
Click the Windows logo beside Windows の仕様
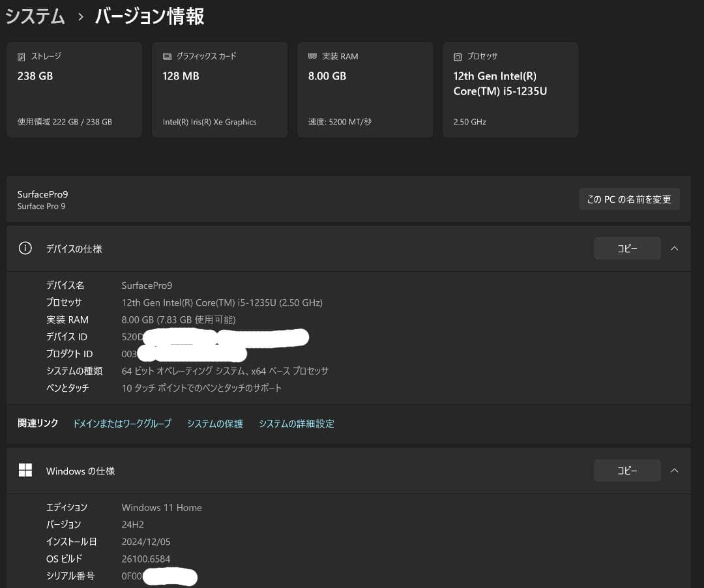[25, 470]
